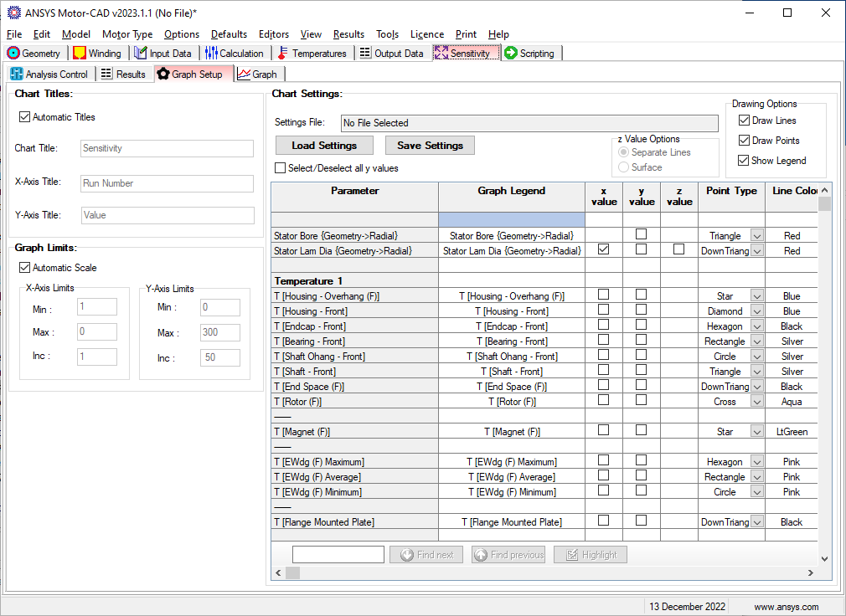Image resolution: width=846 pixels, height=616 pixels.
Task: Check y value for T [Magnet (F)]
Action: click(641, 430)
